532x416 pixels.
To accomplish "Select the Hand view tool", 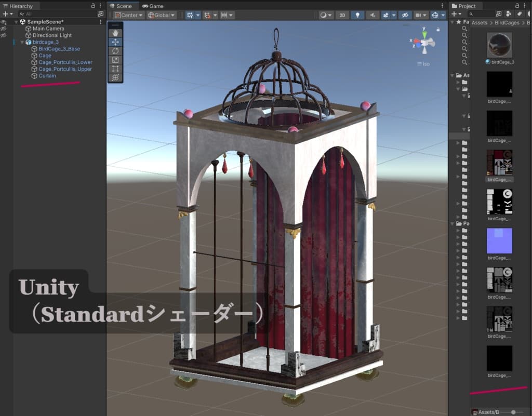I will (x=115, y=33).
